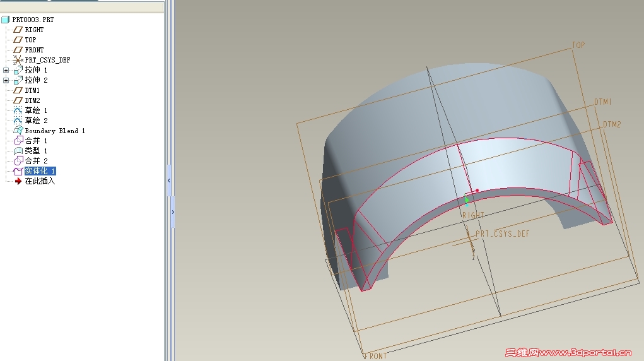Click 类型 1 feature icon
Image resolution: width=644 pixels, height=361 pixels.
coord(18,151)
